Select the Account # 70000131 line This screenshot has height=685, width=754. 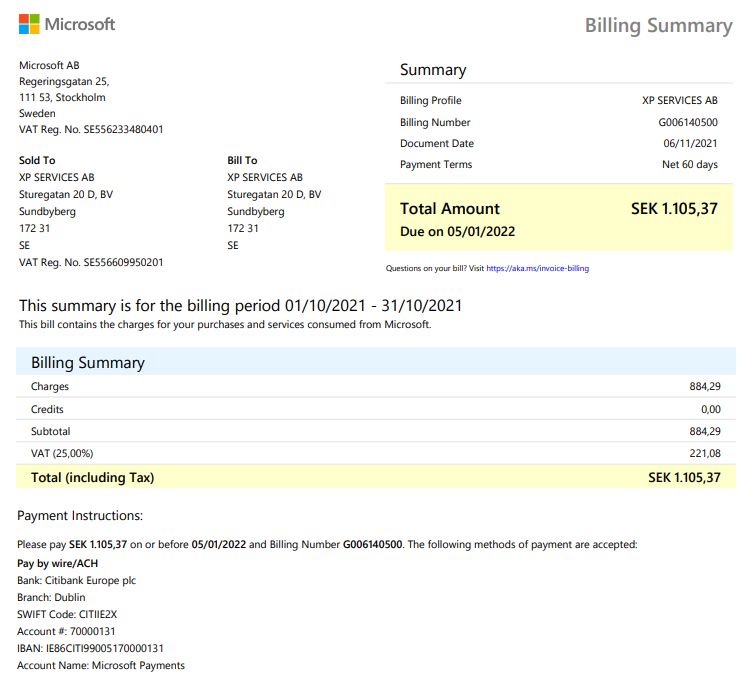pyautogui.click(x=66, y=631)
